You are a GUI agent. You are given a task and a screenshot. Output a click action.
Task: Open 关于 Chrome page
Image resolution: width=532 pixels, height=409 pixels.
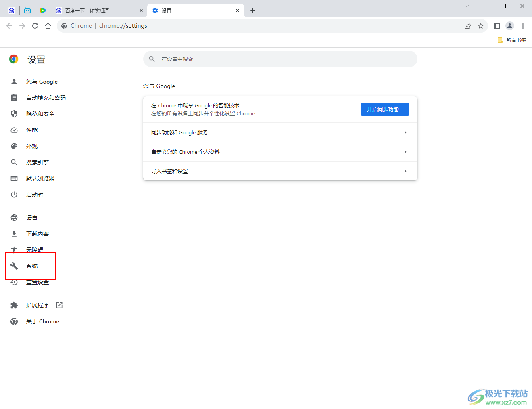pyautogui.click(x=43, y=321)
